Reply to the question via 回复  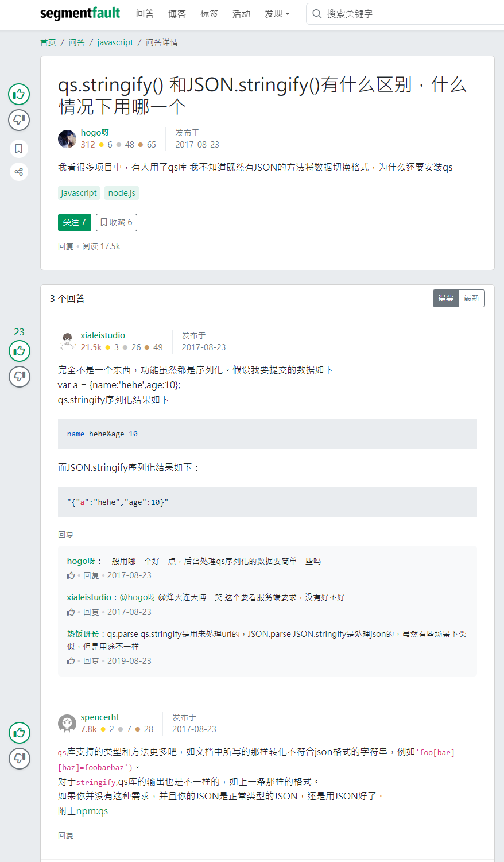coord(66,246)
